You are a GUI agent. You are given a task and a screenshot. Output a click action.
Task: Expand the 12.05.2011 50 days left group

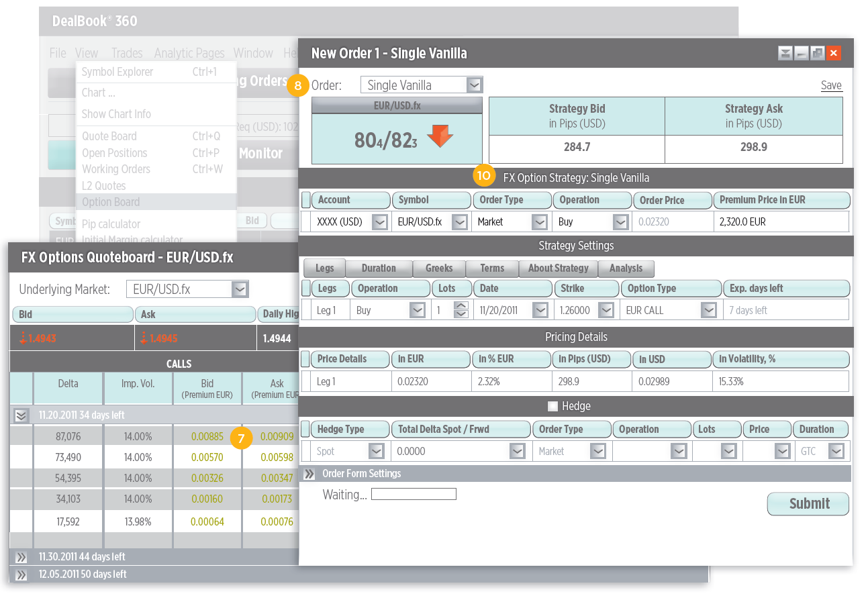click(x=21, y=574)
